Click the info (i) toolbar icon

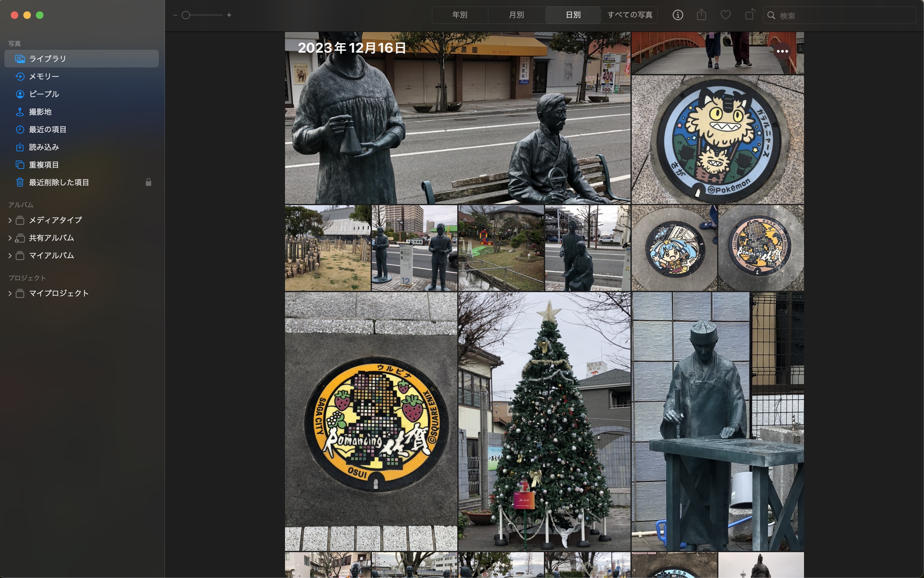pos(678,15)
